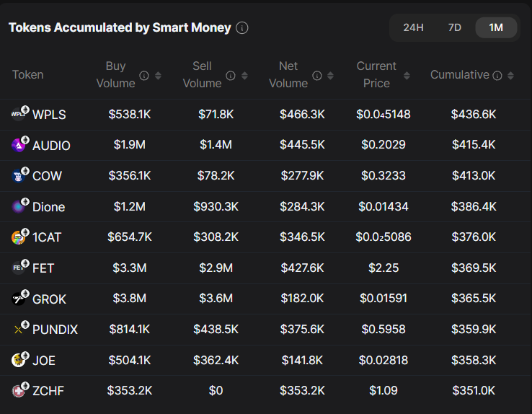
Task: Click the FET token logo
Action: [x=19, y=267]
